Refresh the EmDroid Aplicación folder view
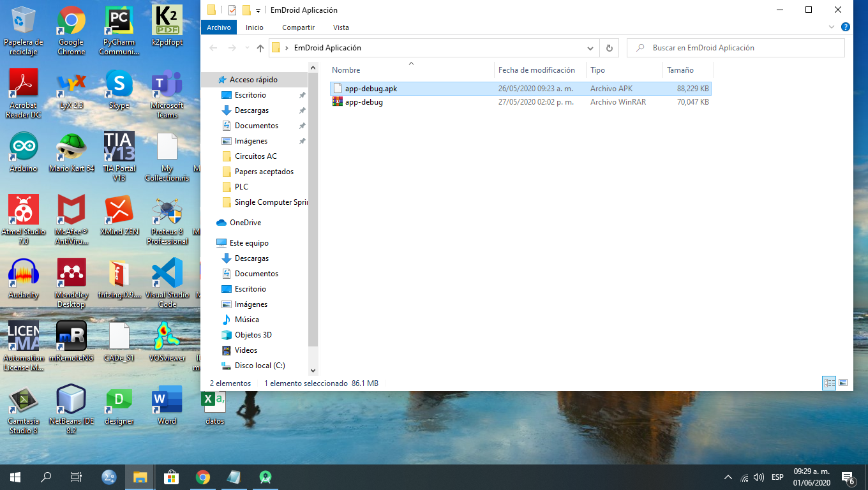868x490 pixels. coord(609,48)
